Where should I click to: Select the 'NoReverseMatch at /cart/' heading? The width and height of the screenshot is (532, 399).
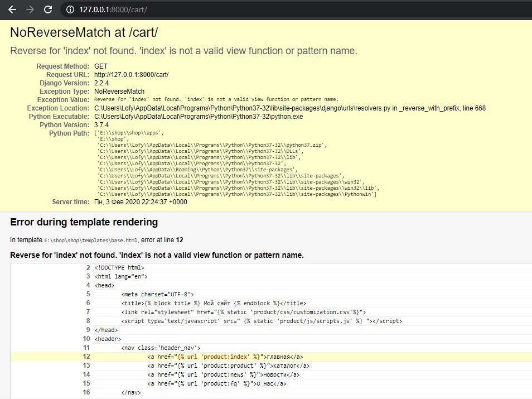coord(84,32)
